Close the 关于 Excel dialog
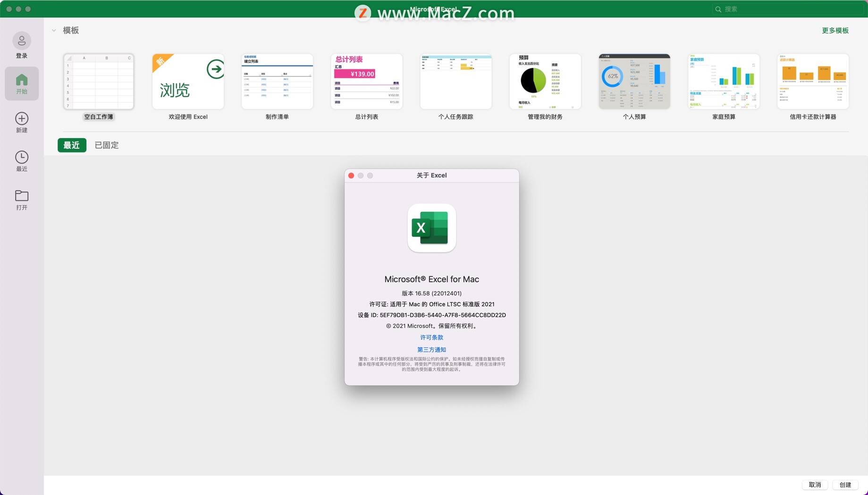868x495 pixels. point(351,176)
